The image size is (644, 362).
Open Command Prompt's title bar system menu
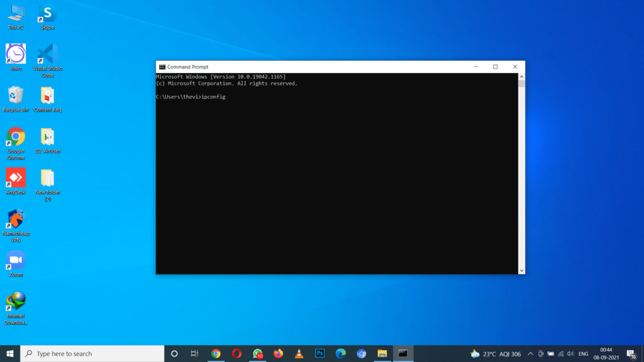coord(161,67)
